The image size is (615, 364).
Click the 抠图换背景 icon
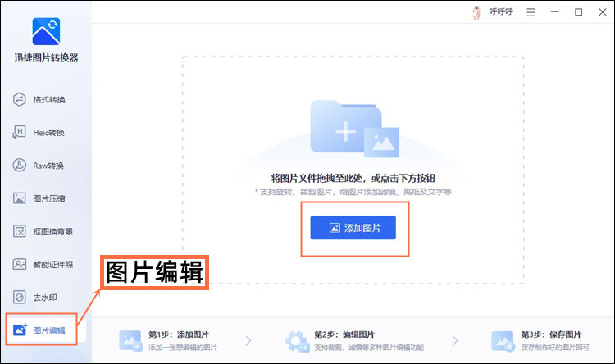(x=19, y=231)
